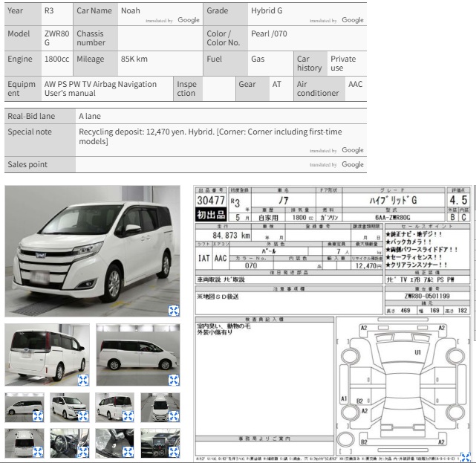Viewport: 476px width, 463px height.
Task: Click the A1 mark on damage diagram
Action: 344,398
